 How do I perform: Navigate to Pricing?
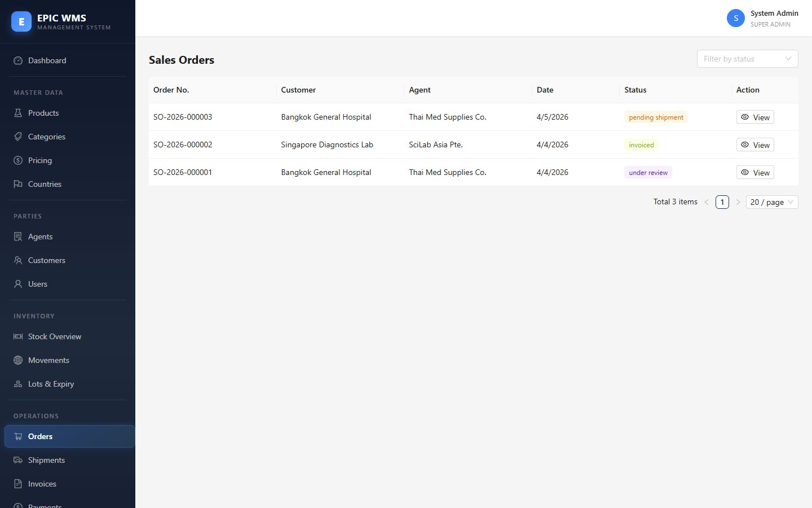69,160
